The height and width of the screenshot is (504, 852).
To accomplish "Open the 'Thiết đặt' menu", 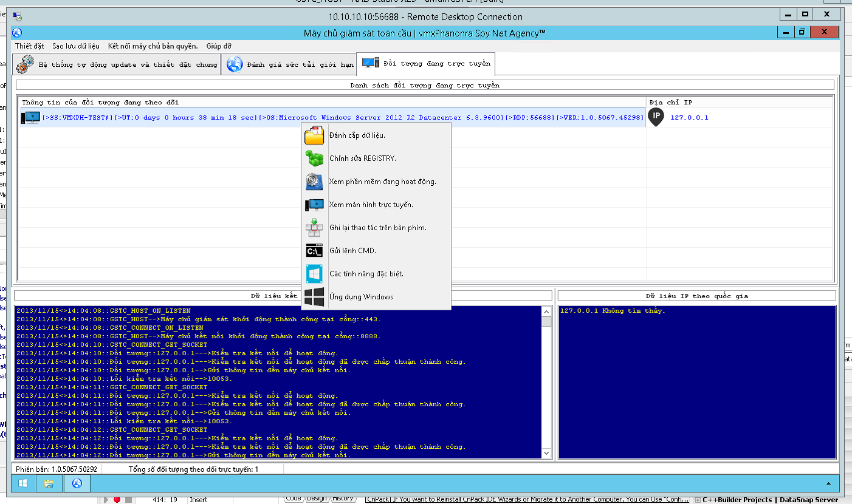I will click(x=30, y=46).
